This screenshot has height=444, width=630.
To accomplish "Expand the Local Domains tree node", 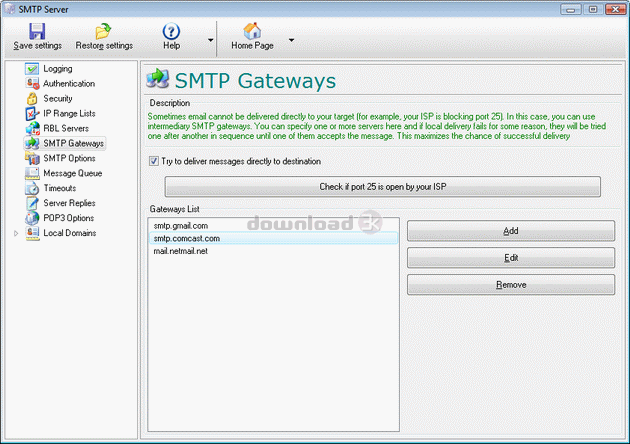I will point(16,233).
